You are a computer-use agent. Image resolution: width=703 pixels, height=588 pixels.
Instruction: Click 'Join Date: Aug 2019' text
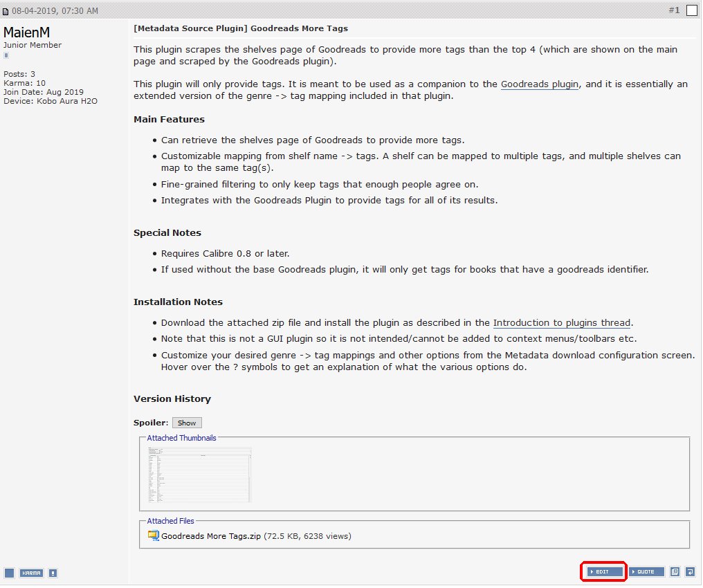click(44, 92)
